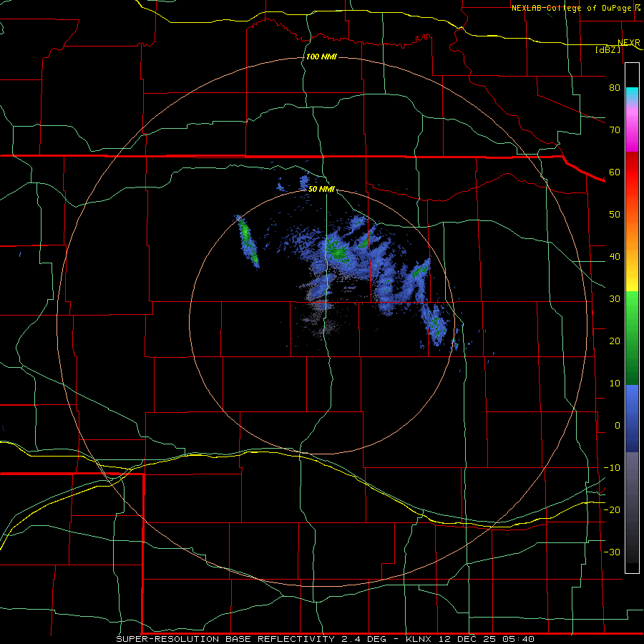
Task: Click the green segment of the color bar
Action: click(x=632, y=338)
